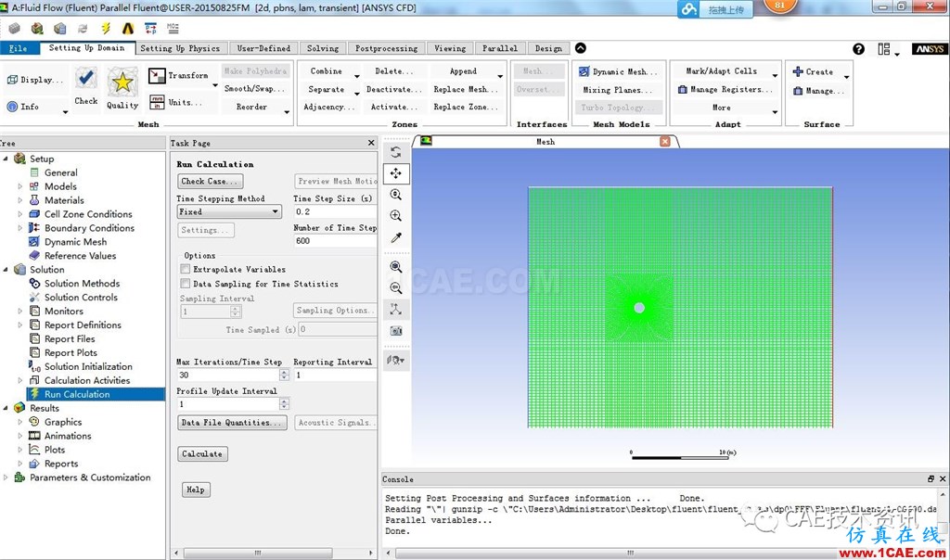The width and height of the screenshot is (950, 560).
Task: Click the Create surface plus icon
Action: [x=798, y=71]
